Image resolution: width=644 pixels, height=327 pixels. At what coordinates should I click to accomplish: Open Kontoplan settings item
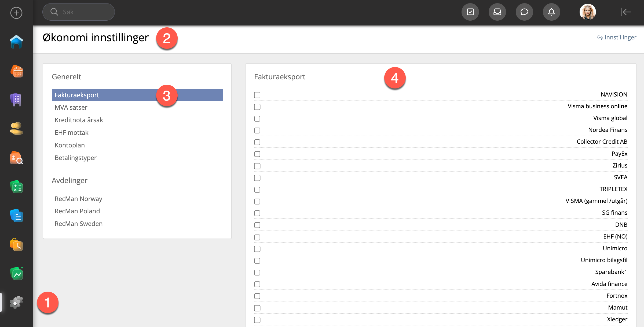tap(69, 145)
